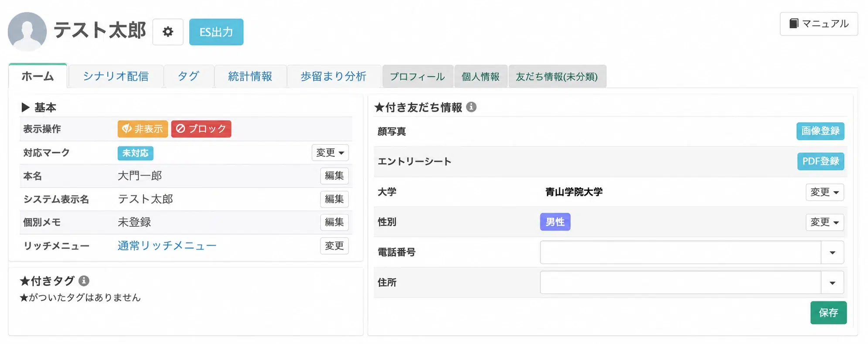
Task: Click the gear settings icon beside テスト太郎
Action: point(168,32)
